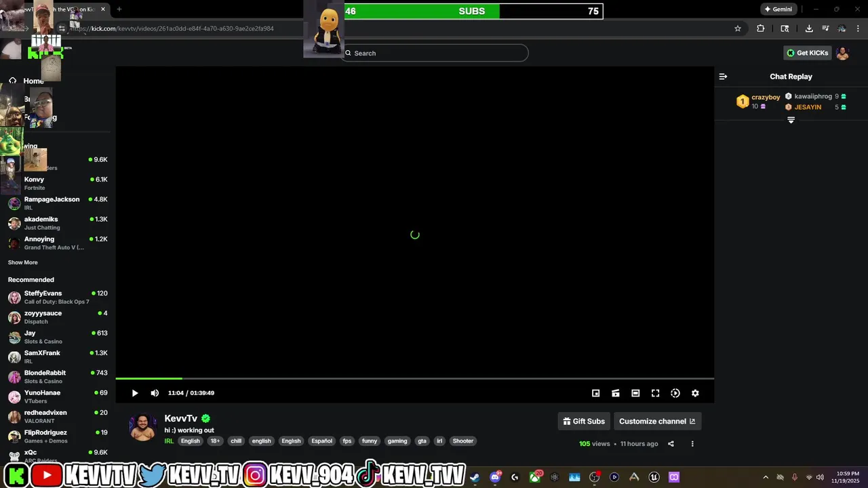868x488 pixels.
Task: Open Jay Slots & Casino channel
Action: point(58,337)
